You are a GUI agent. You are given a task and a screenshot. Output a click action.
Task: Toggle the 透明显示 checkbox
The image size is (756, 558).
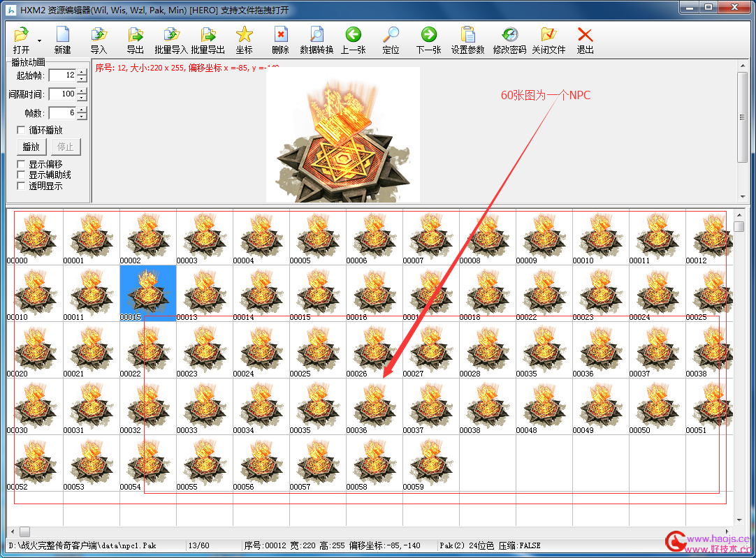click(21, 186)
